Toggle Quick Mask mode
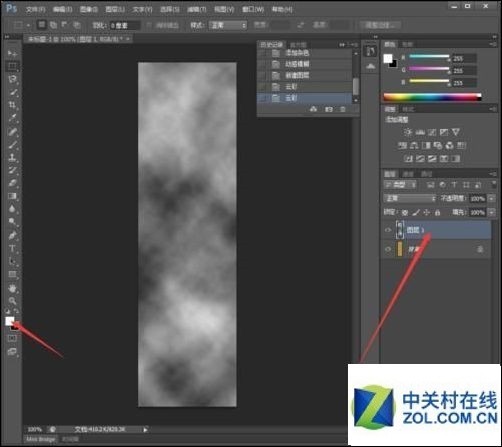The width and height of the screenshot is (502, 447). (x=12, y=338)
